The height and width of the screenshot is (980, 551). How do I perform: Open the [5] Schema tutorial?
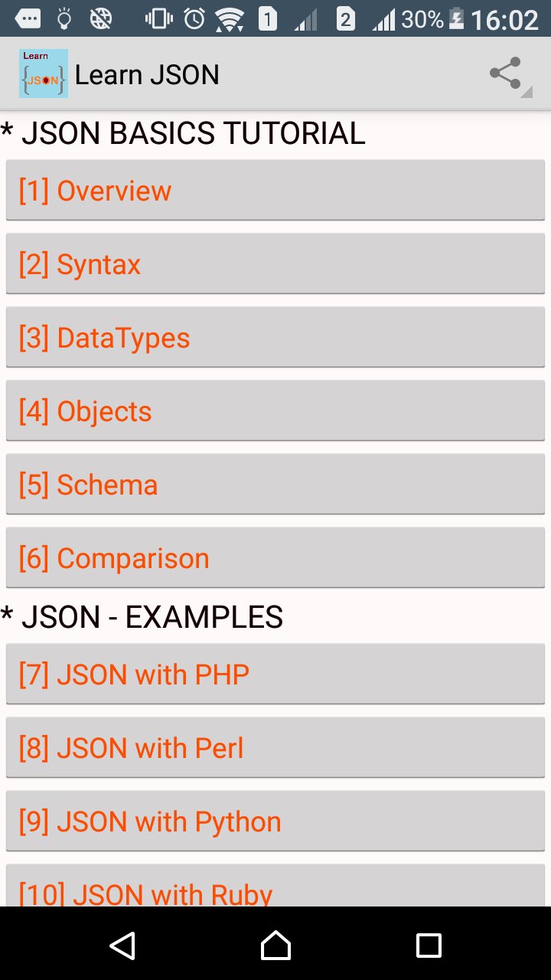(275, 485)
